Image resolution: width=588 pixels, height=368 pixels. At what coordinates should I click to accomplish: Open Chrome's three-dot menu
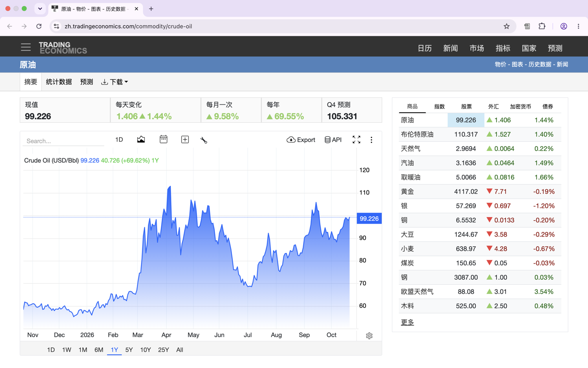578,26
